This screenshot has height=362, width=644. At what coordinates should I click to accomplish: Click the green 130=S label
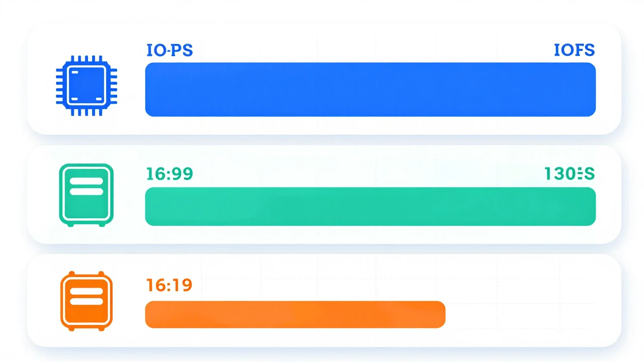tap(570, 174)
